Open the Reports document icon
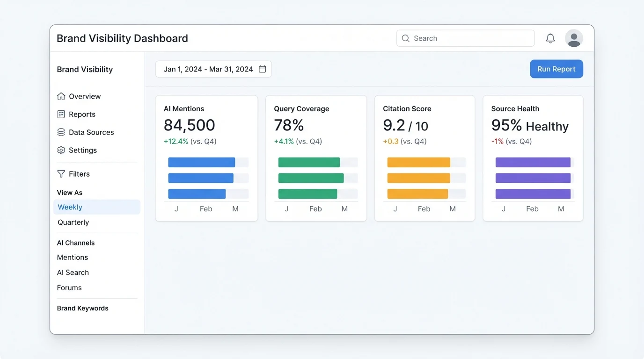The image size is (644, 359). pyautogui.click(x=61, y=114)
